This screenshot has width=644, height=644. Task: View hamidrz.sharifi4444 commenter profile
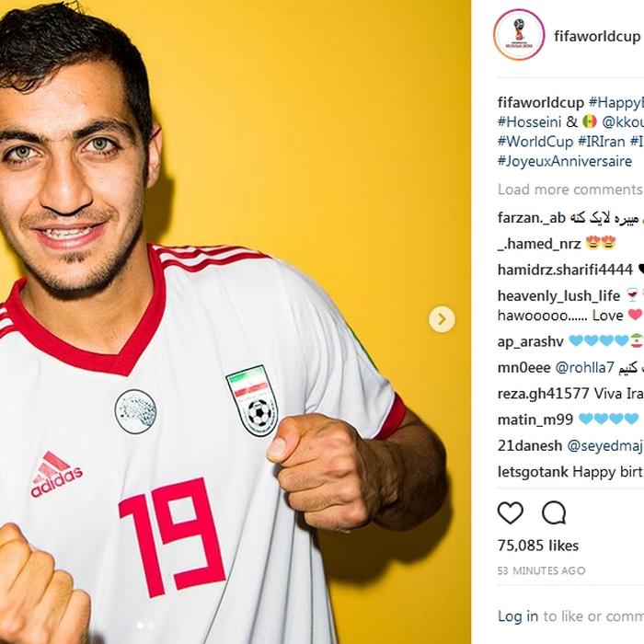point(565,270)
